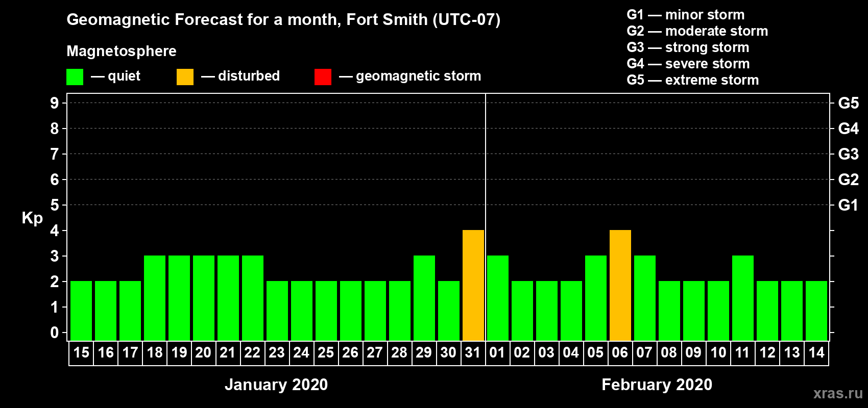Click the date label 10 in February

tap(718, 353)
